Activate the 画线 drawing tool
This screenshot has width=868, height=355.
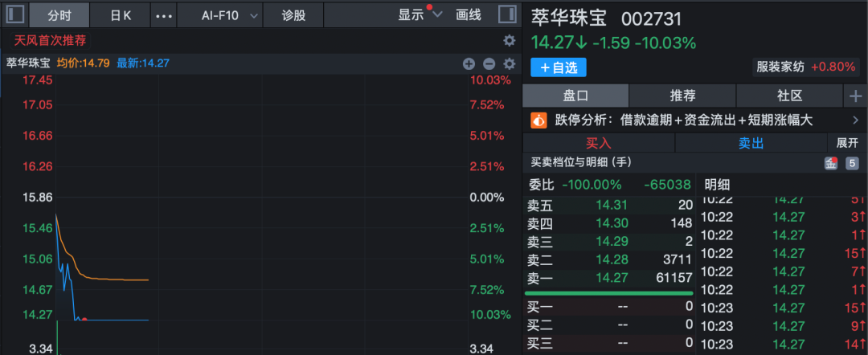pos(469,15)
